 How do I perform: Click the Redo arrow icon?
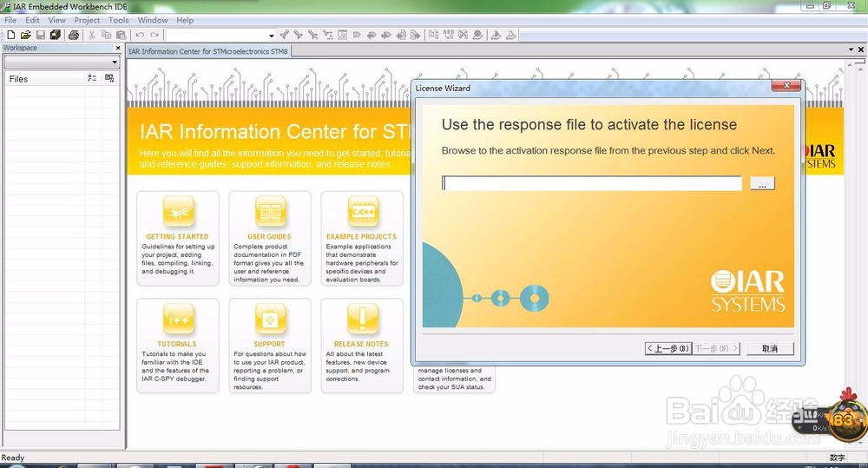point(155,35)
